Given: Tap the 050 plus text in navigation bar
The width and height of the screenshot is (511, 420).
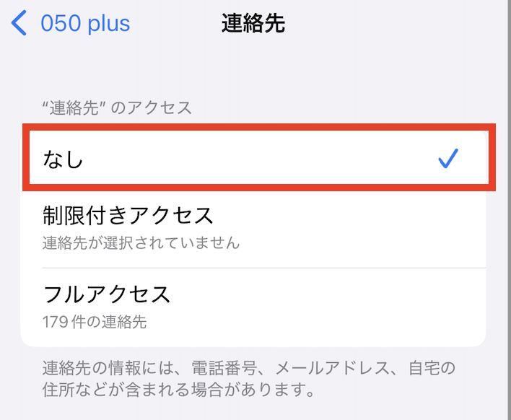Looking at the screenshot, I should pos(85,23).
